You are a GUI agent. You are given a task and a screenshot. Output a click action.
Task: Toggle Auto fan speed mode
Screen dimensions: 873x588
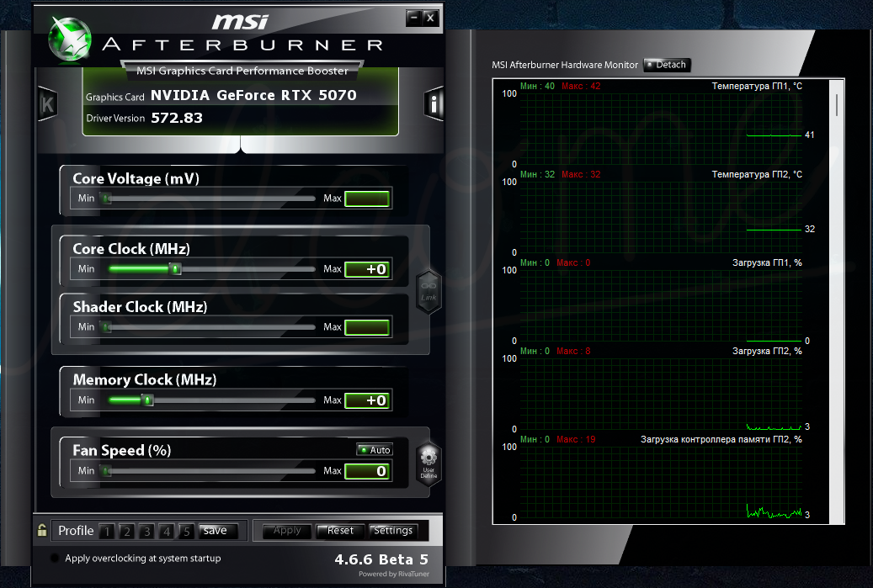click(x=375, y=449)
